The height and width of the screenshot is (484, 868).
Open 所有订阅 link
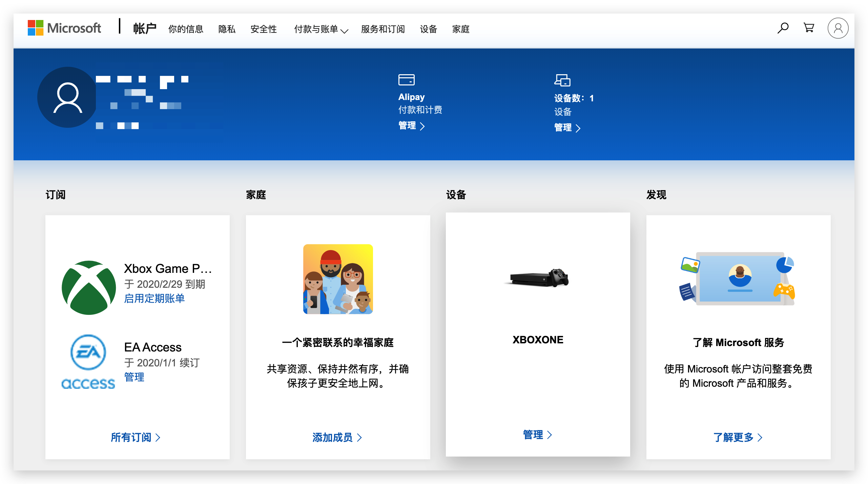pos(136,438)
